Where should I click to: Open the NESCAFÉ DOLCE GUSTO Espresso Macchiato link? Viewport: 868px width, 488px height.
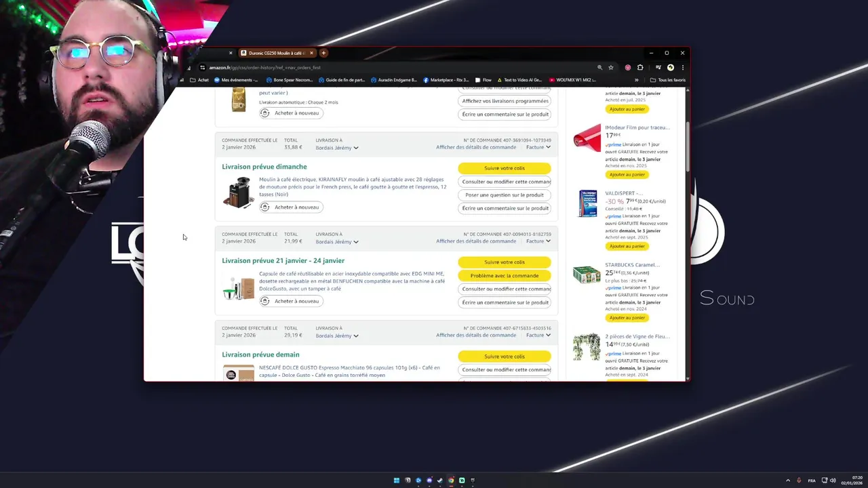click(x=349, y=371)
